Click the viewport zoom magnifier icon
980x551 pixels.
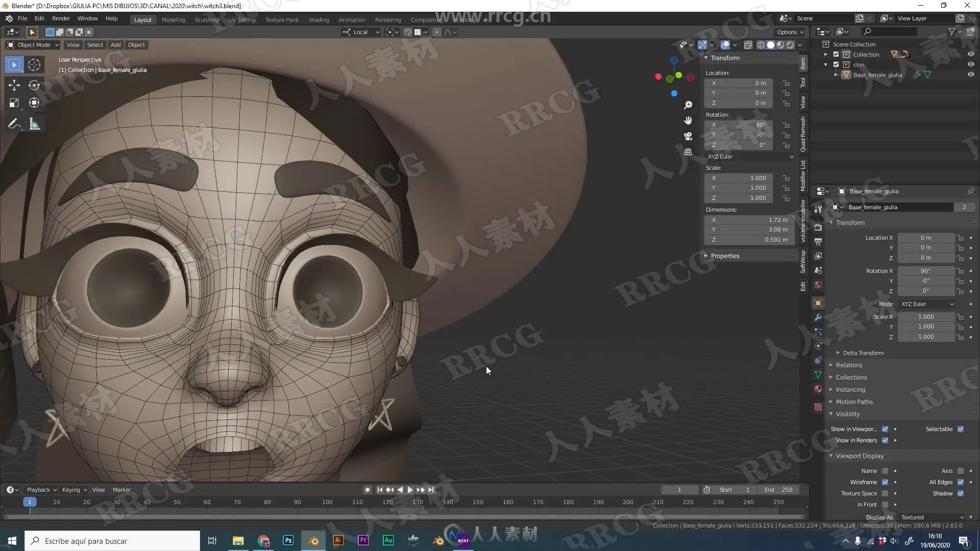click(x=688, y=105)
